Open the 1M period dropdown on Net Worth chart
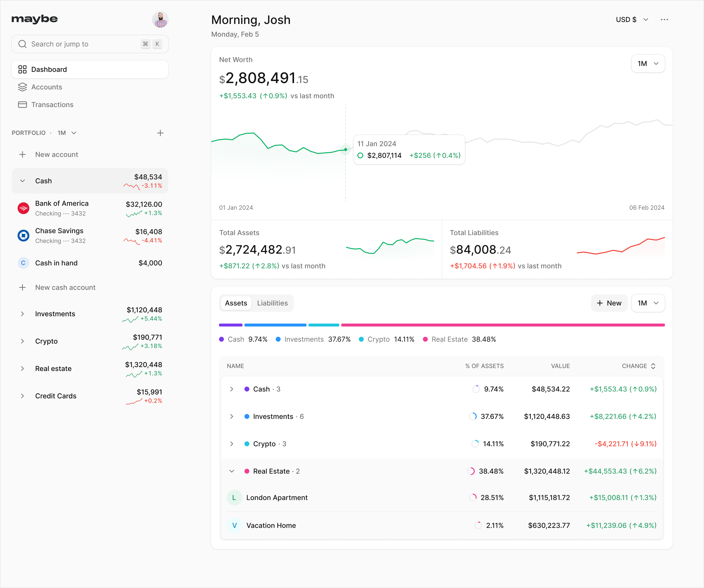The image size is (704, 588). tap(648, 63)
